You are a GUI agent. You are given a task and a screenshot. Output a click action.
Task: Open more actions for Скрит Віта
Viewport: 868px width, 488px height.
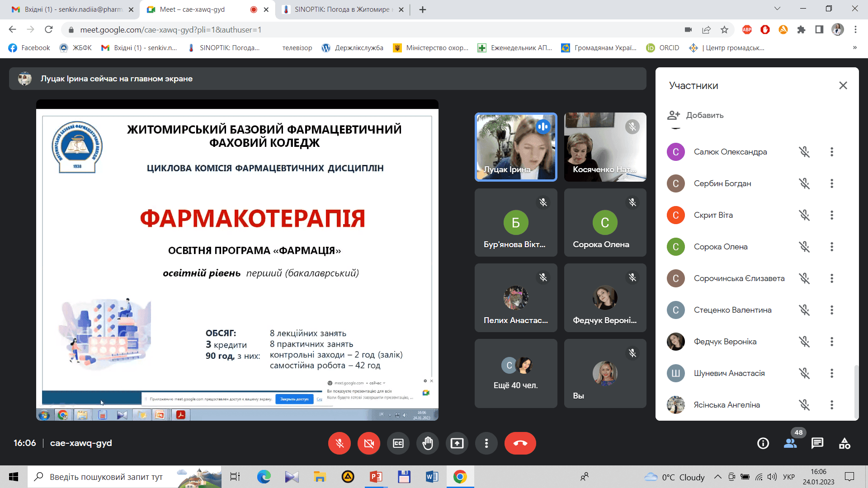click(x=832, y=215)
